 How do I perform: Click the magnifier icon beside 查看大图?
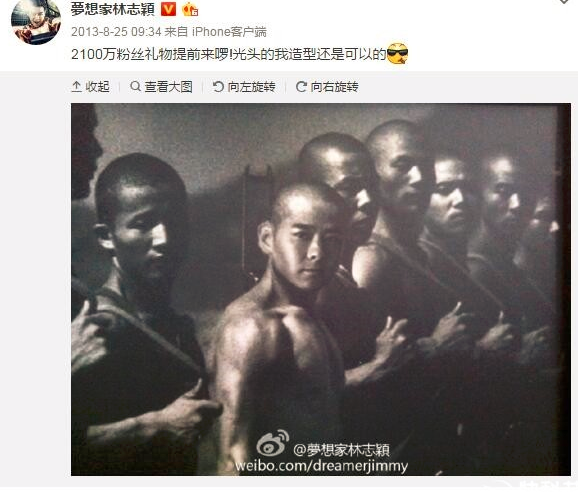click(135, 87)
